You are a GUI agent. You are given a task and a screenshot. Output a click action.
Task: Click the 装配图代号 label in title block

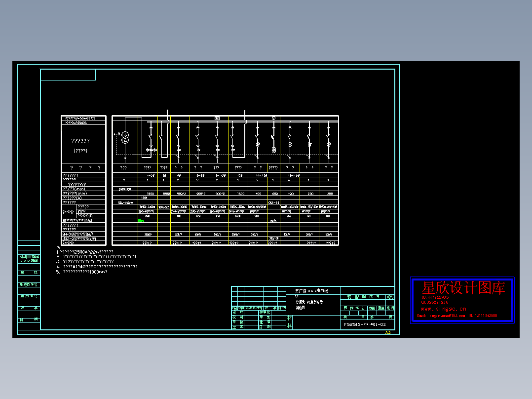tap(363, 297)
